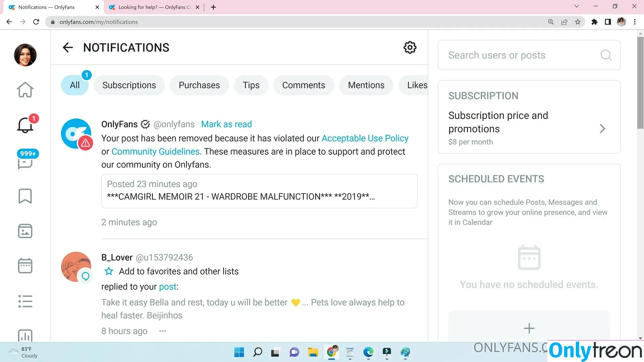Select the Comments tab
Viewport: 644px width, 362px height.
(x=304, y=85)
